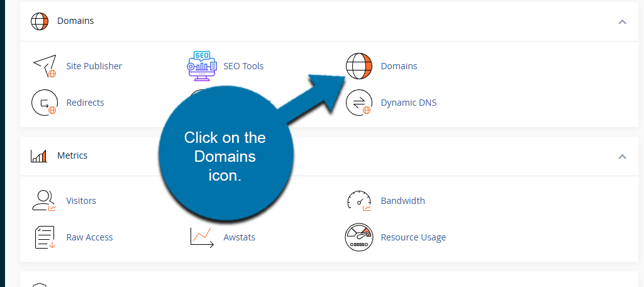Screen dimensions: 644x287
Task: Click the Dynamic DNS text link
Action: coord(408,103)
